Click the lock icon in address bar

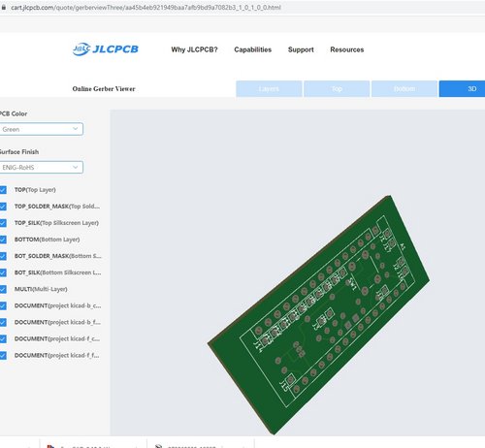3,7
